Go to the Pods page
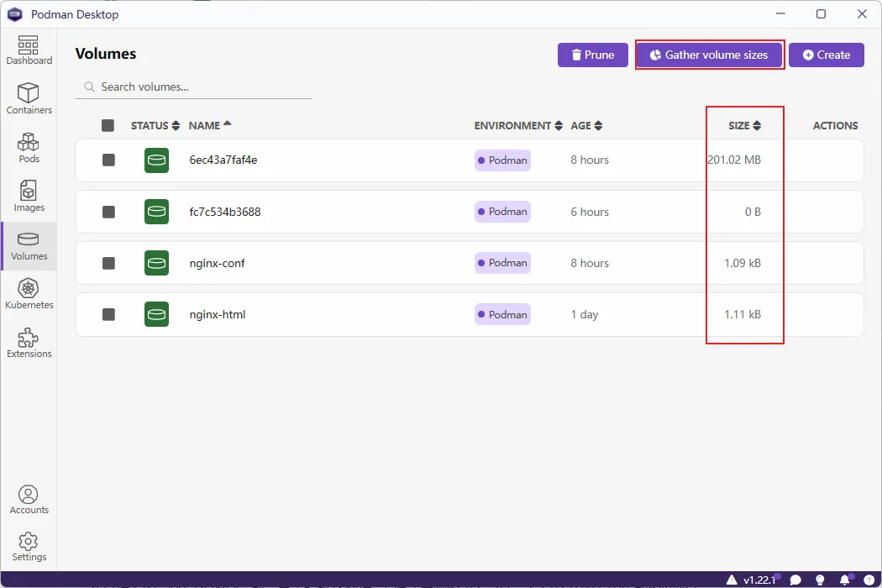 [x=29, y=147]
